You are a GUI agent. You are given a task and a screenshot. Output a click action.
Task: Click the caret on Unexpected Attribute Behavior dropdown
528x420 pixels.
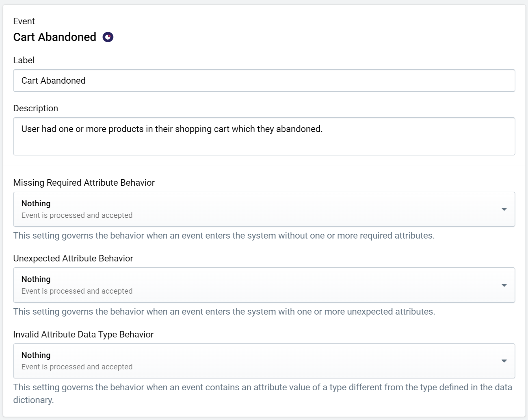click(x=504, y=285)
